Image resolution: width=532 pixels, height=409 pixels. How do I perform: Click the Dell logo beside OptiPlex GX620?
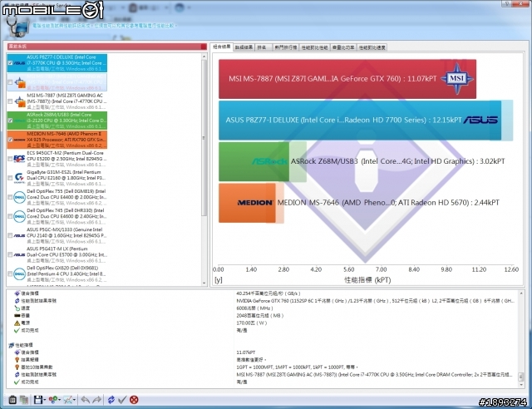click(19, 273)
